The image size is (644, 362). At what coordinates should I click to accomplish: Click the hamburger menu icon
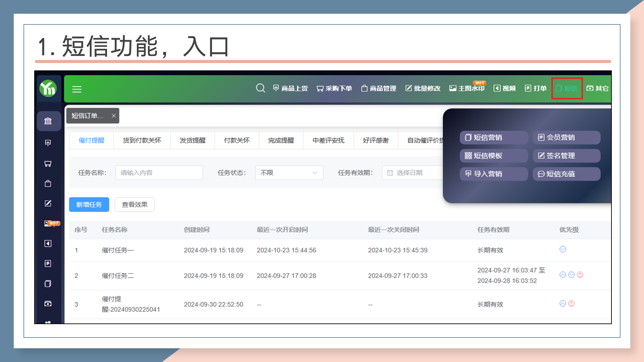(77, 89)
